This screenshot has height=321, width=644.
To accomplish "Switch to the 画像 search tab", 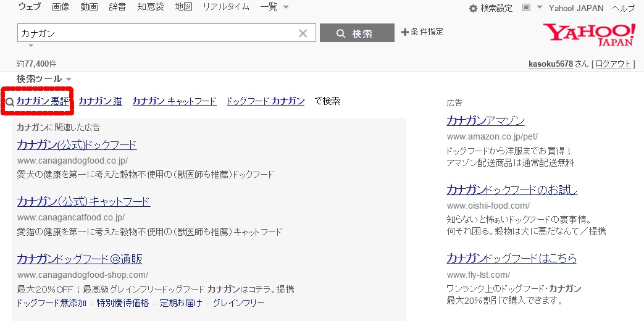I will (61, 7).
